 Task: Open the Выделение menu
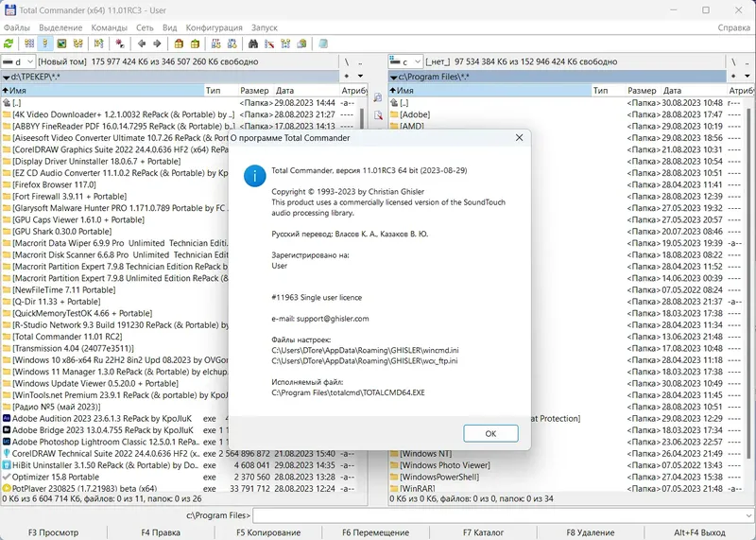pyautogui.click(x=60, y=27)
